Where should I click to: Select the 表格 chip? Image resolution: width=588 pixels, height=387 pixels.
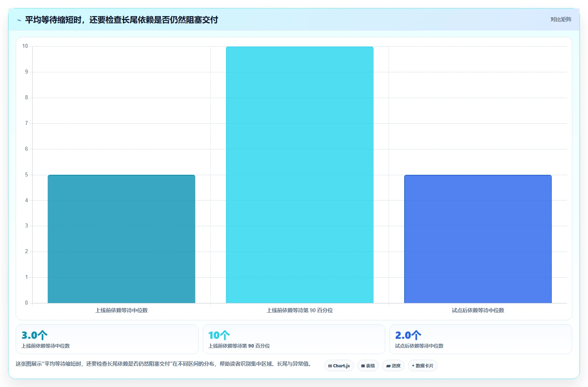pyautogui.click(x=368, y=366)
